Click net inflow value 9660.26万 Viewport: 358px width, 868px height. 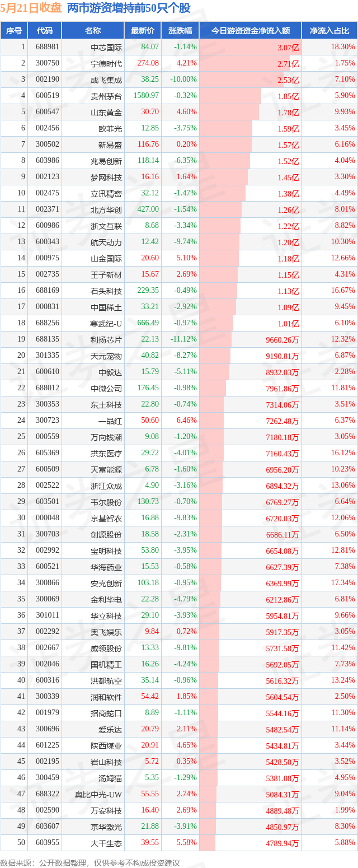click(x=283, y=340)
